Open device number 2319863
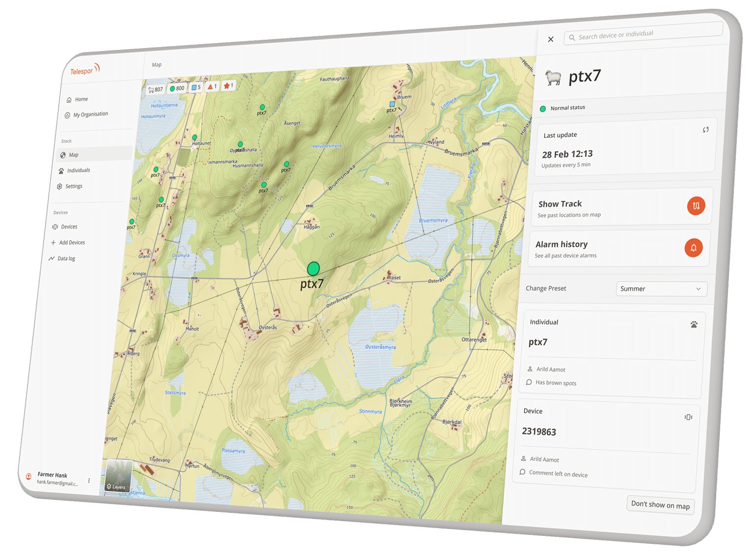The width and height of the screenshot is (756, 558). pyautogui.click(x=539, y=431)
